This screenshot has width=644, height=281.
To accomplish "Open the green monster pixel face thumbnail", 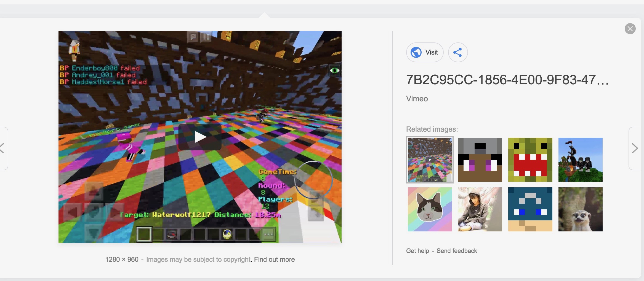I will [x=530, y=160].
